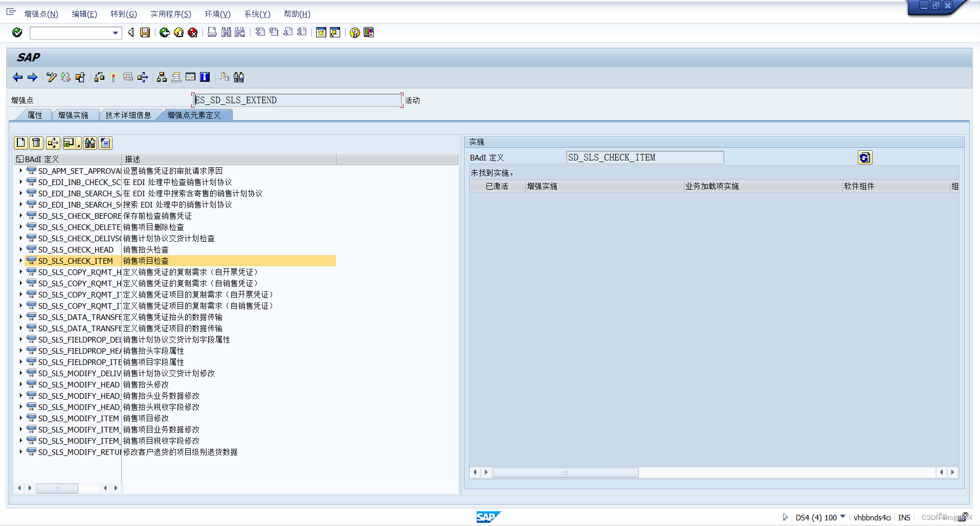980x526 pixels.
Task: Switch to the 技术详细信息 tab
Action: click(128, 115)
